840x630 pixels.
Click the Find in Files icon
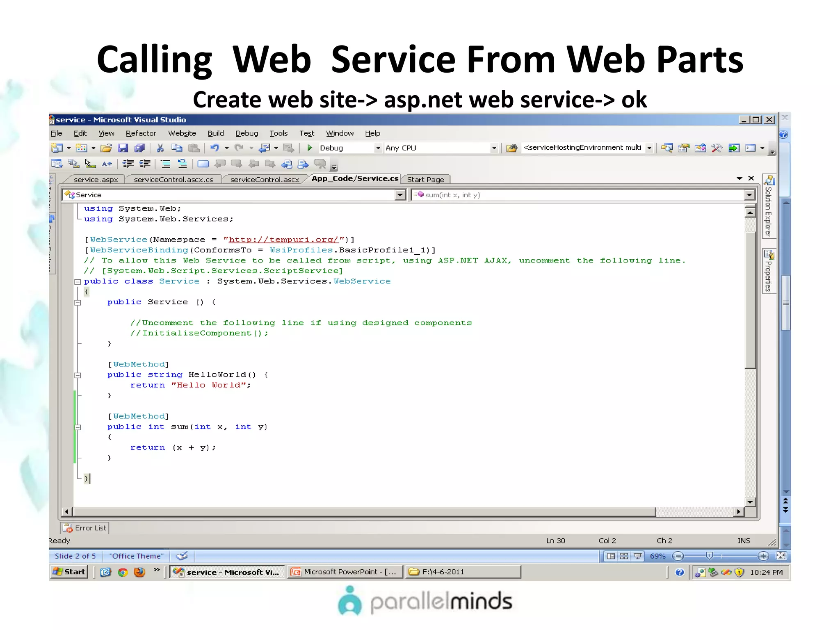coord(511,148)
